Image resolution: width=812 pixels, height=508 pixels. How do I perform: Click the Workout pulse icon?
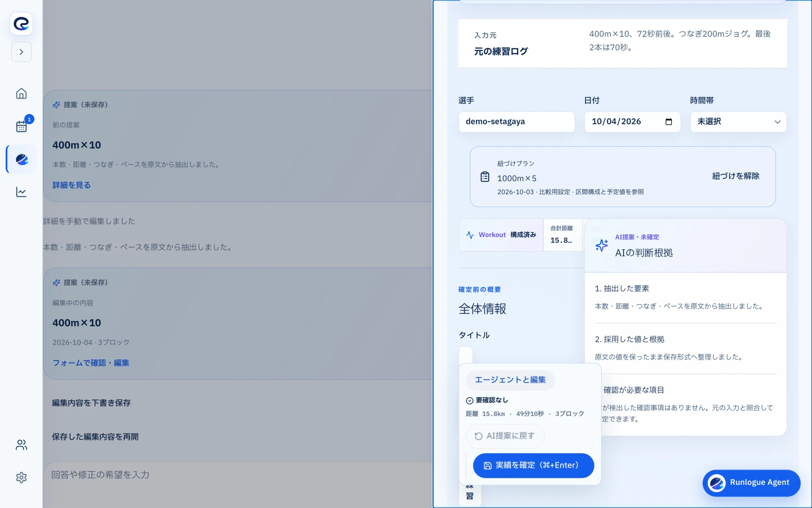click(x=470, y=235)
